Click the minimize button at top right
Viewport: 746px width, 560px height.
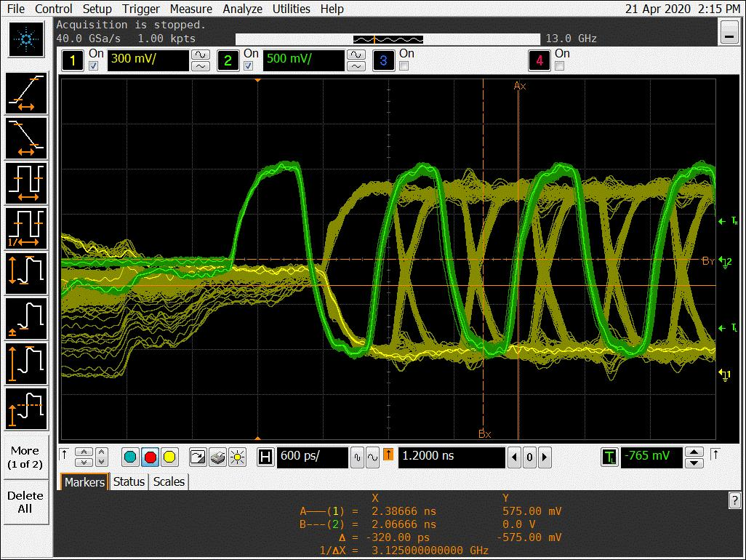click(729, 32)
